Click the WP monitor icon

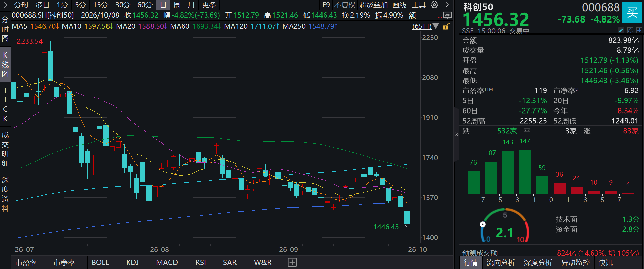point(447,15)
